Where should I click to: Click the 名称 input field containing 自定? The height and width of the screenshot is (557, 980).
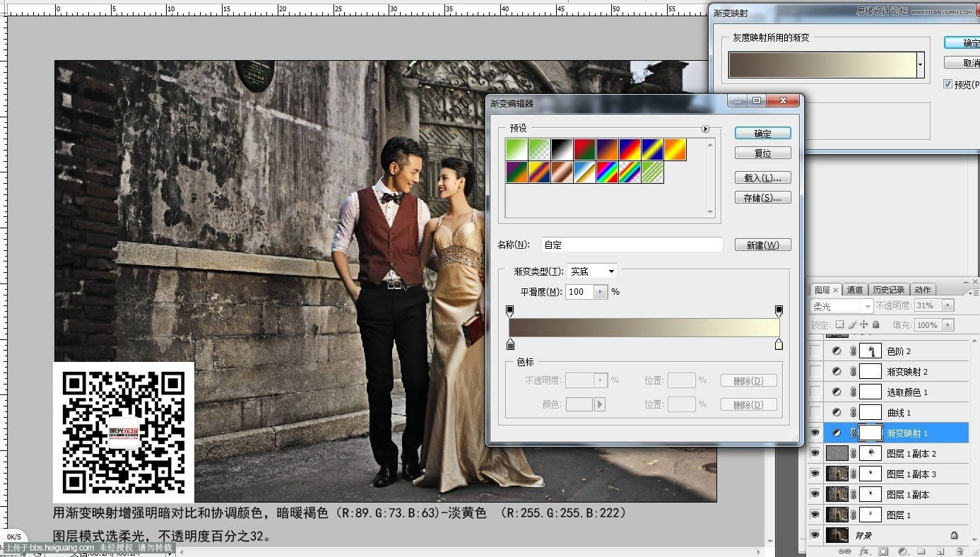coord(632,245)
